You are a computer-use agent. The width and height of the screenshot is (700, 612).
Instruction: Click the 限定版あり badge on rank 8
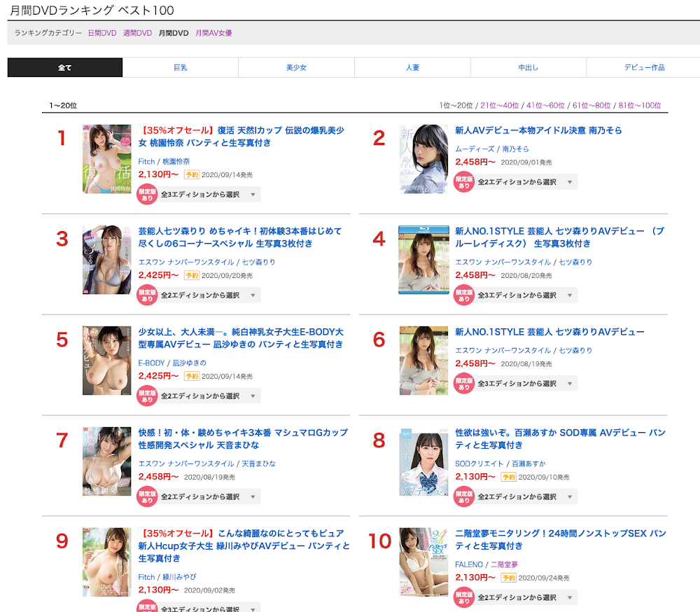tap(464, 496)
